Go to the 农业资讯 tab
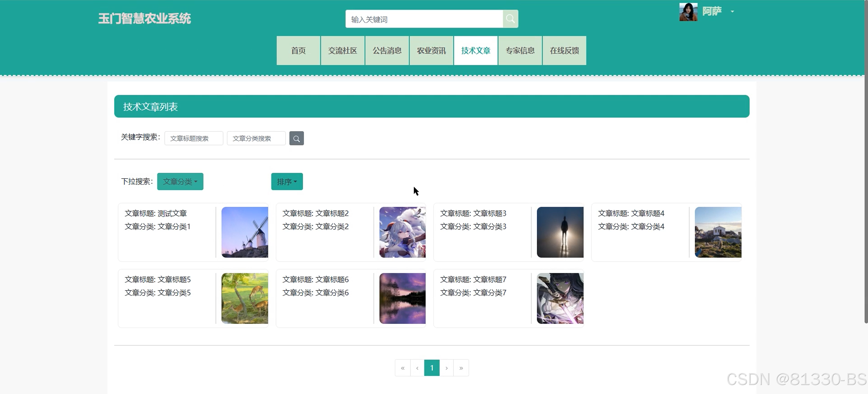 [431, 50]
